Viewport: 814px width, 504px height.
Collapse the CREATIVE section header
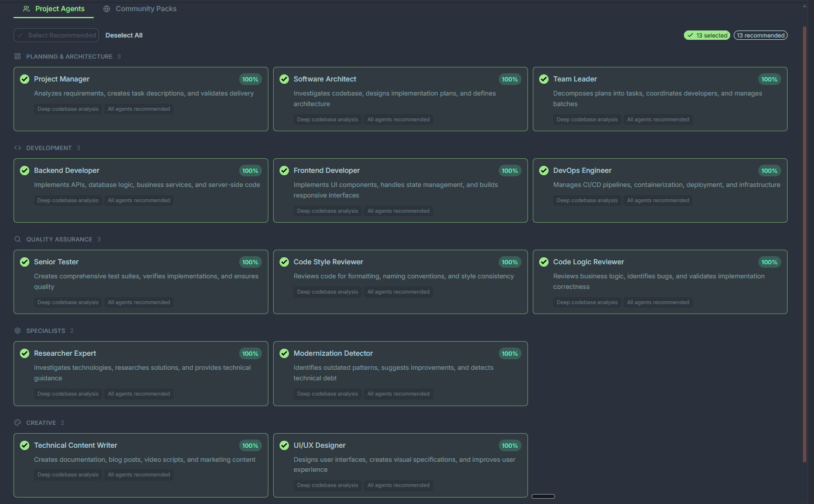pos(41,423)
